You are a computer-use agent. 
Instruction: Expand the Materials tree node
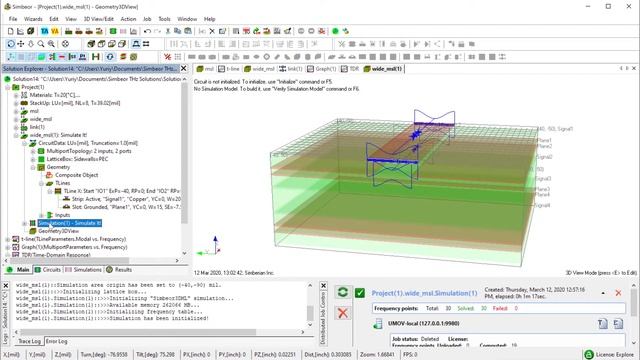pyautogui.click(x=16, y=95)
